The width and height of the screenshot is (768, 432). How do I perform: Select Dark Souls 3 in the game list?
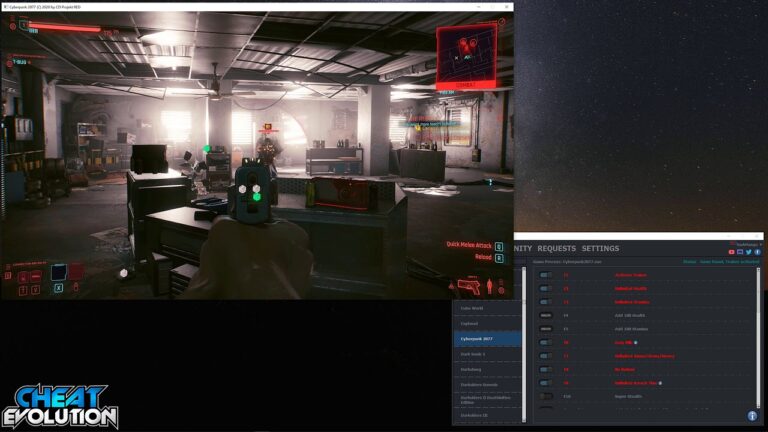(x=487, y=354)
